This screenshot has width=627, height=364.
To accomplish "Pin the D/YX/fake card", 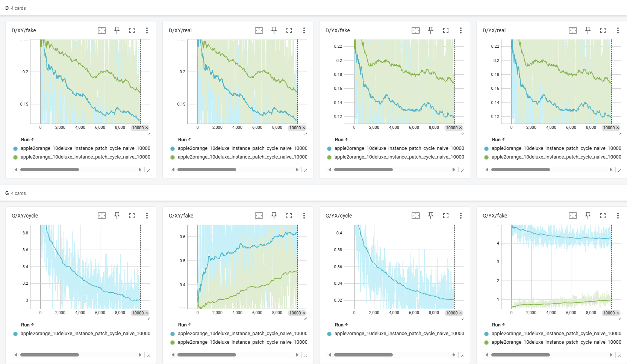I will 431,30.
